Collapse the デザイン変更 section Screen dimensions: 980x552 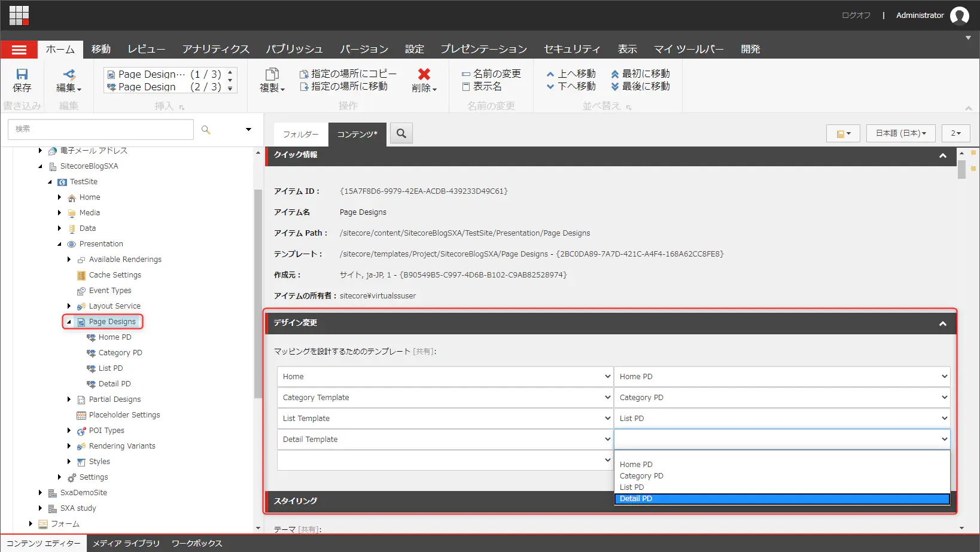943,324
